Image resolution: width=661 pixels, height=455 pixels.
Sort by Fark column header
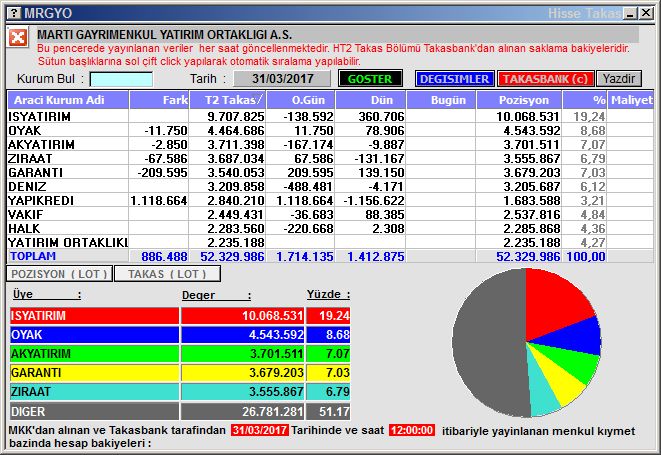(159, 100)
